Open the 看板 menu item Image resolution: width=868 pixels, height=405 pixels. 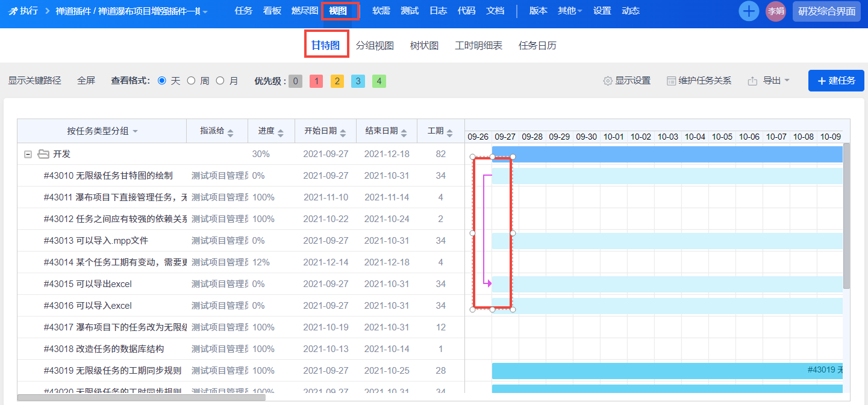point(272,11)
